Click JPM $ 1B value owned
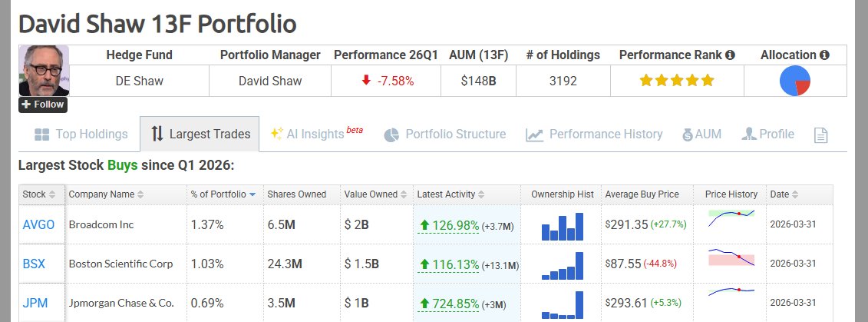Image resolution: width=868 pixels, height=322 pixels. pyautogui.click(x=357, y=303)
